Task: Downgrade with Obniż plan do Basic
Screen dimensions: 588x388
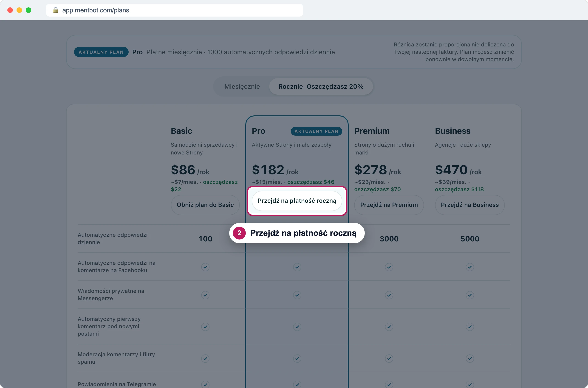Action: click(205, 205)
